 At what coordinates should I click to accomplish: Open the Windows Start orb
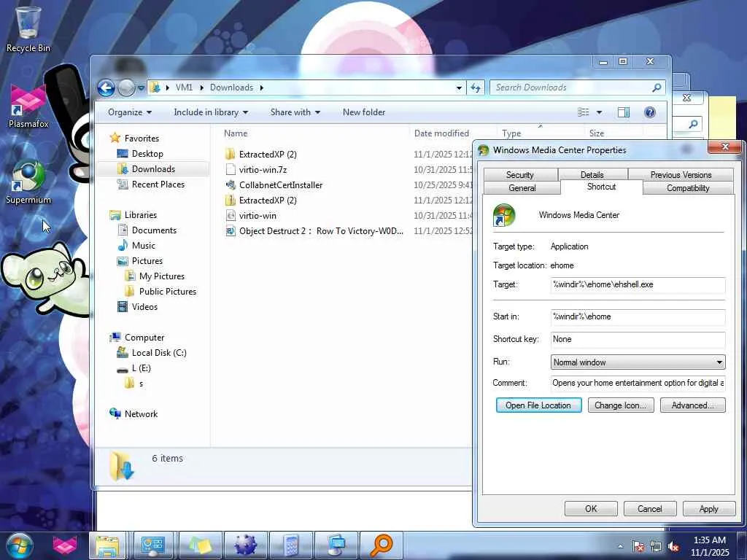(x=20, y=545)
